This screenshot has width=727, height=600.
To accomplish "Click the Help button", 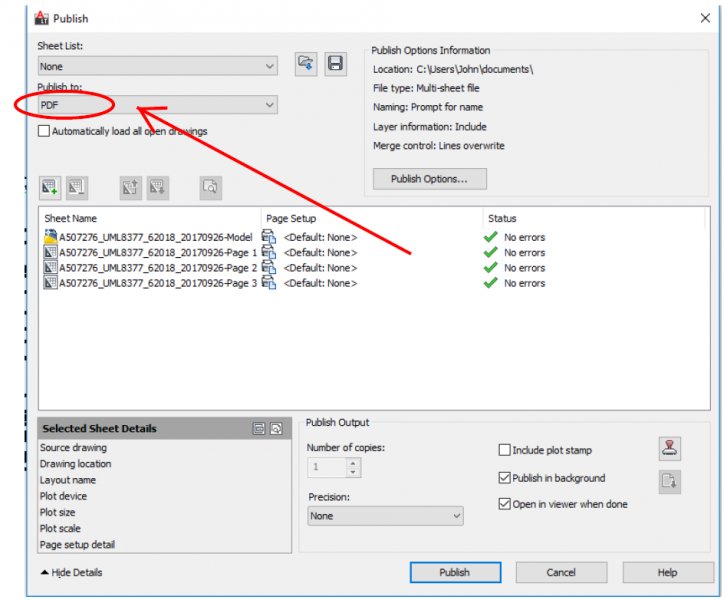I will pyautogui.click(x=667, y=572).
